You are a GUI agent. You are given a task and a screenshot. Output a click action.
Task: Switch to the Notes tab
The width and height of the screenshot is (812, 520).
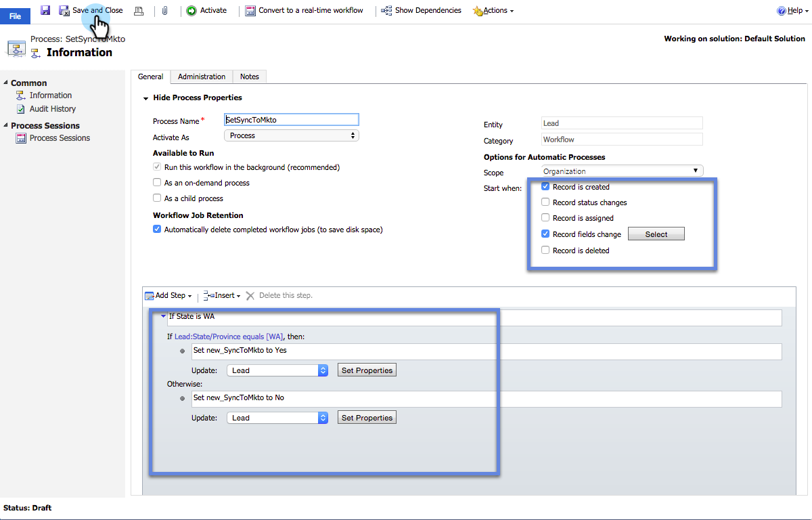250,77
